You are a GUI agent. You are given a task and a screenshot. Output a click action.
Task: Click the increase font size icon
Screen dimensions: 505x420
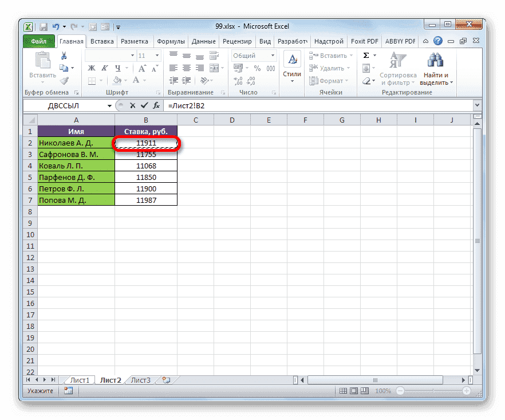pos(143,67)
